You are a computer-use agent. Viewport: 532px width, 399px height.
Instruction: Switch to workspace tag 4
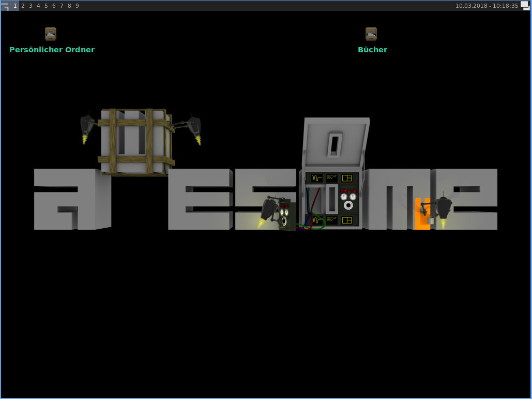click(x=38, y=6)
